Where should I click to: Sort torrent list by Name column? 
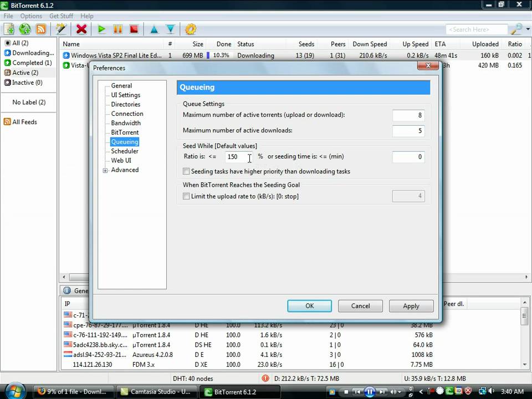point(112,44)
